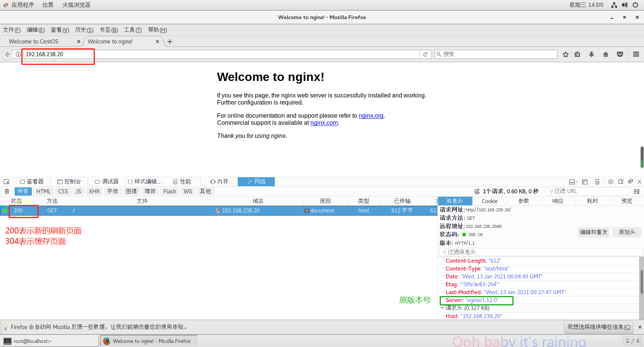The height and width of the screenshot is (347, 644).
Task: Follow the nginx.org link
Action: 371,116
